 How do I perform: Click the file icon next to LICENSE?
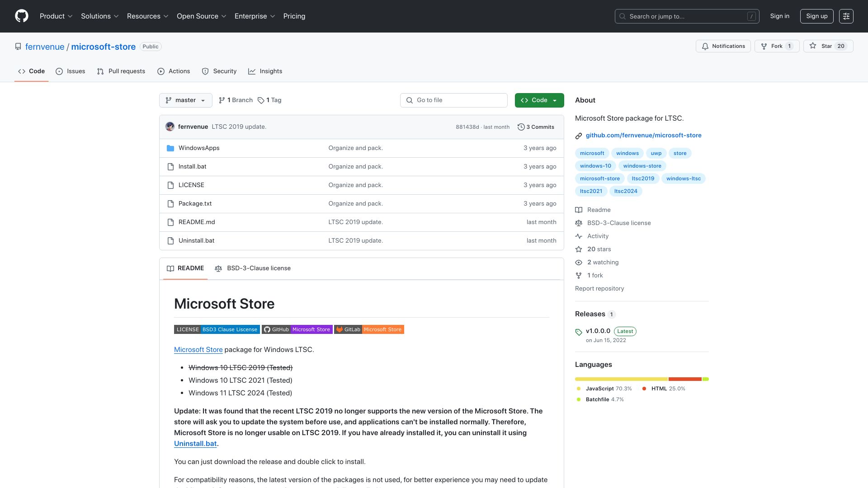click(170, 185)
